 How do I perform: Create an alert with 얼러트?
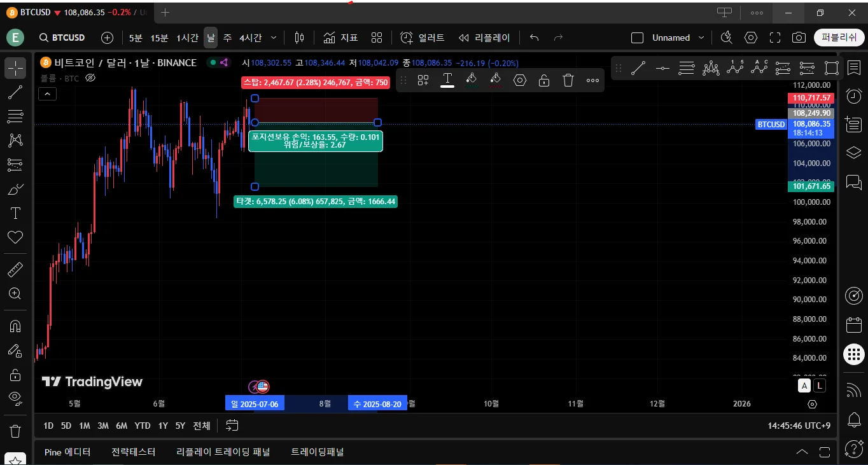(x=422, y=38)
